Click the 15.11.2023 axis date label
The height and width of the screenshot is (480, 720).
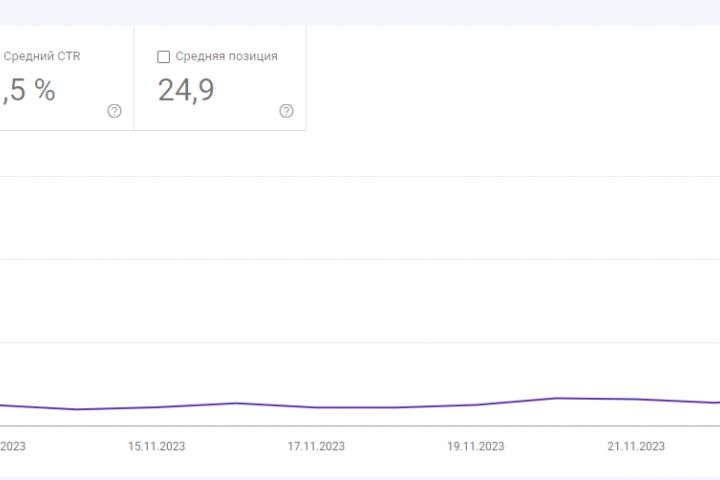156,447
